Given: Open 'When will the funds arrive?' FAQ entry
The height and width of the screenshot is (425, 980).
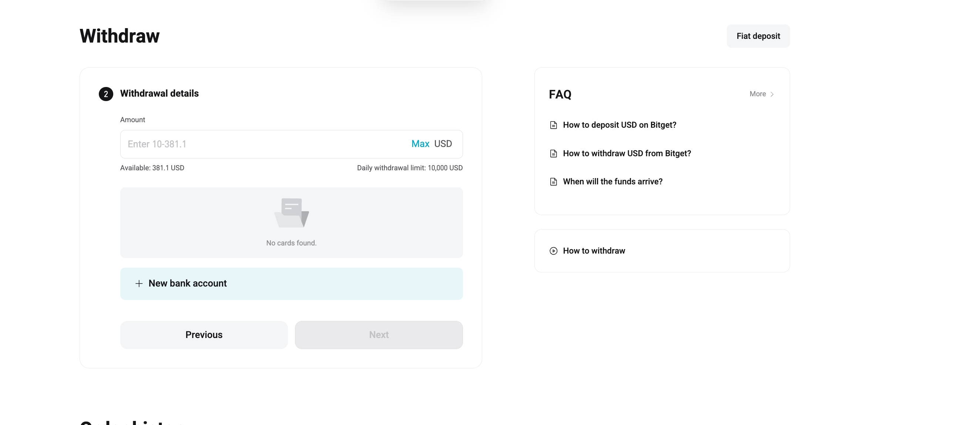Looking at the screenshot, I should (x=613, y=181).
